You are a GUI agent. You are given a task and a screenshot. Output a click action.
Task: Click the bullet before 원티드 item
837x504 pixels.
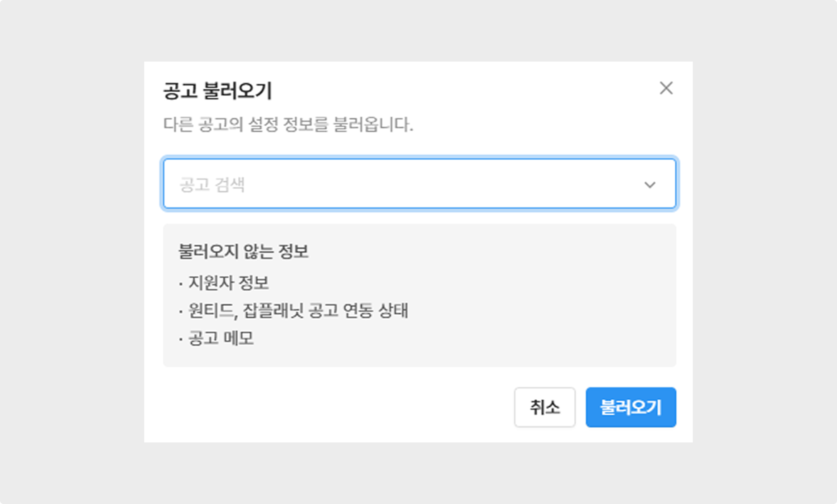pyautogui.click(x=181, y=311)
